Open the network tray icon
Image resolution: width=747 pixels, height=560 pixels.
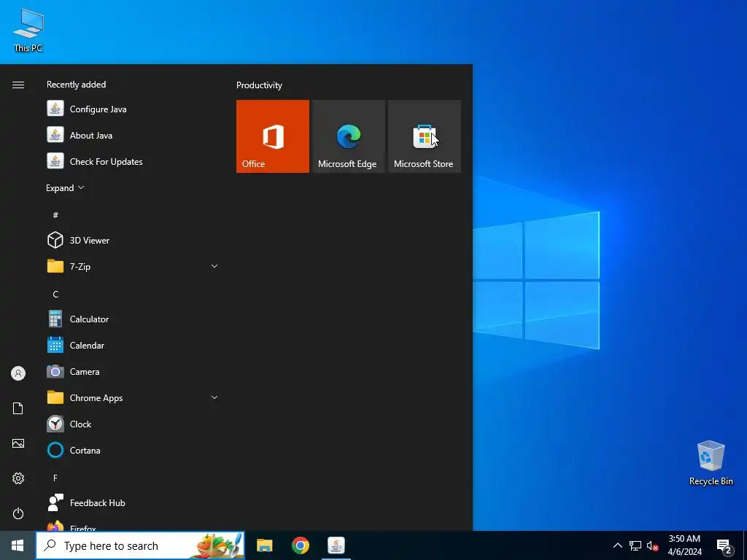click(x=635, y=545)
